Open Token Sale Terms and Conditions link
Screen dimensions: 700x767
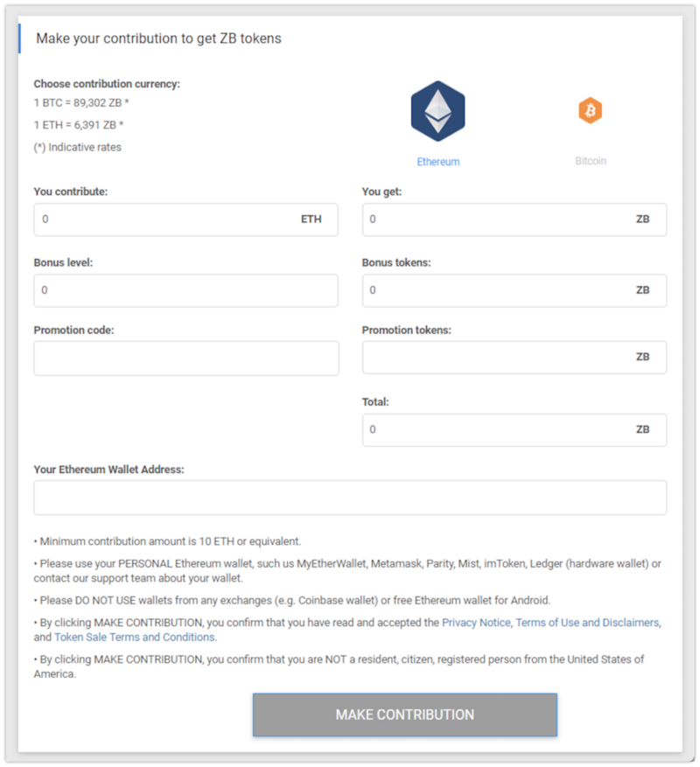coord(134,638)
